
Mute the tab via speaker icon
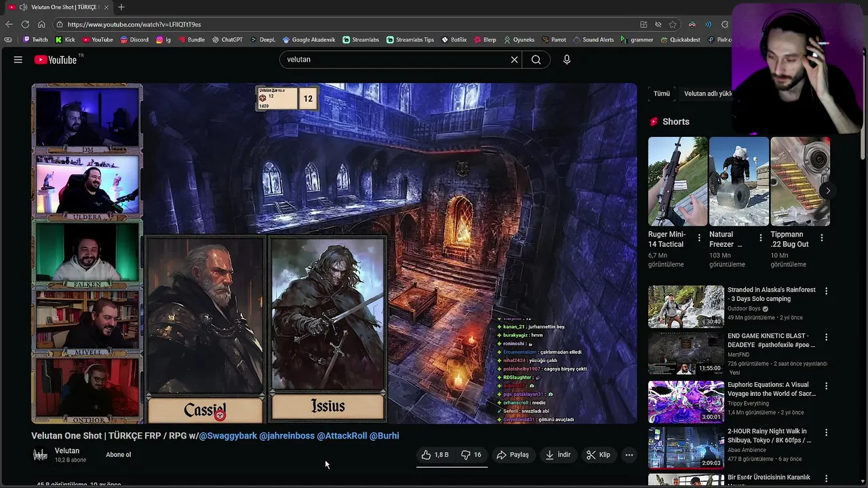tap(24, 7)
